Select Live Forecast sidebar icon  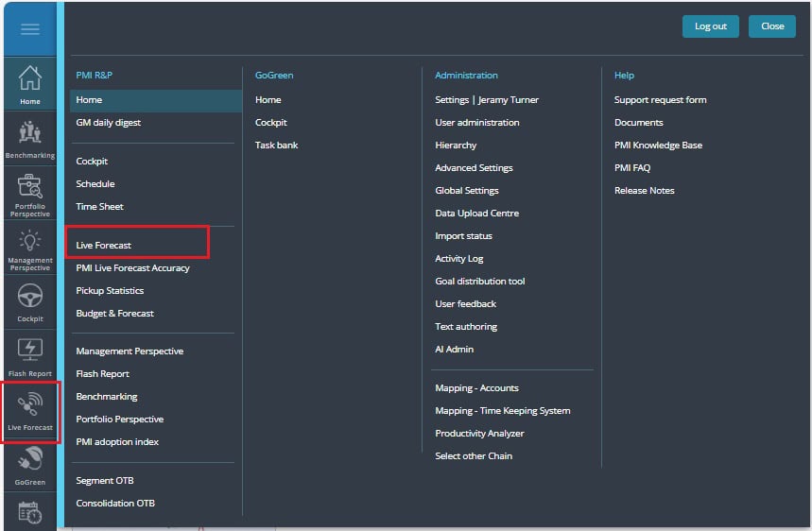pyautogui.click(x=30, y=412)
